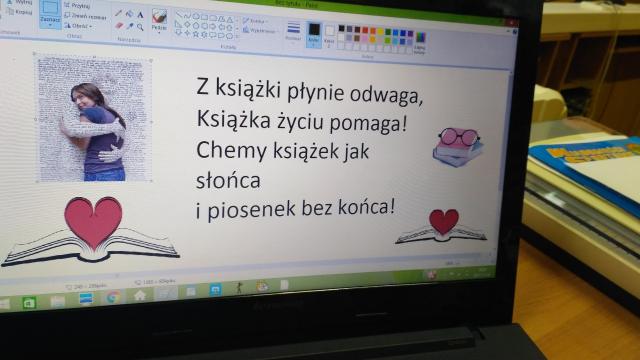Pick the Fill with color bucket tool
Image resolution: width=640 pixels, height=360 pixels.
pyautogui.click(x=129, y=14)
